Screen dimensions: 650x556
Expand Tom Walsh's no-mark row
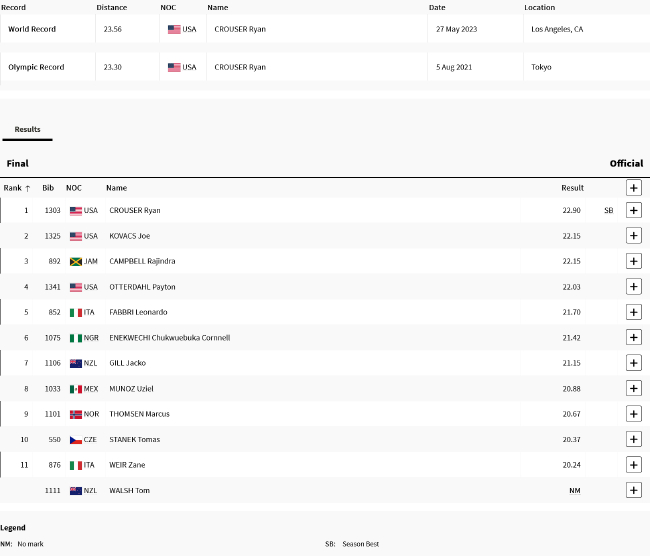click(633, 490)
